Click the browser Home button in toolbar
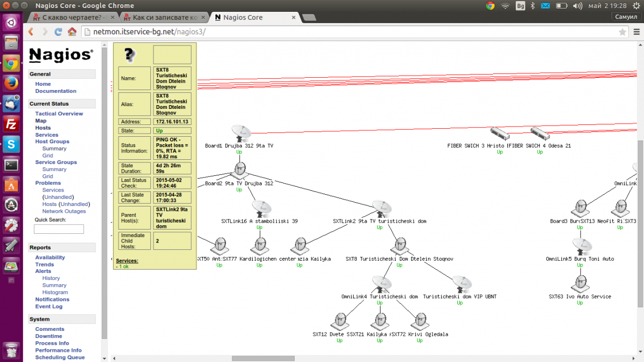The width and height of the screenshot is (644, 362). click(x=72, y=32)
